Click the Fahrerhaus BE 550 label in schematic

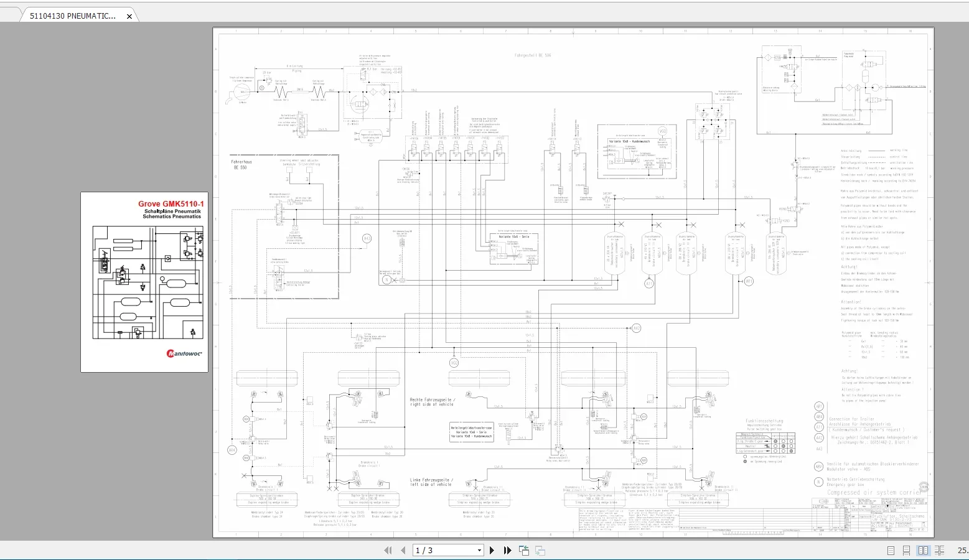243,164
